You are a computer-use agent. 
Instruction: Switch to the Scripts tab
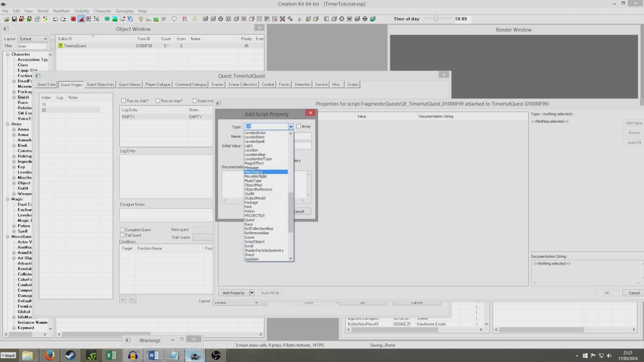[x=353, y=84]
